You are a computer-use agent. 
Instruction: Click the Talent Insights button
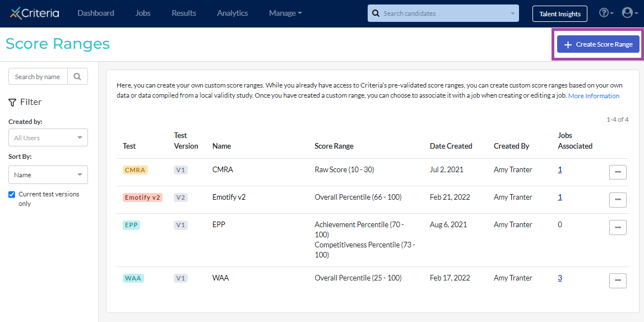coord(560,13)
